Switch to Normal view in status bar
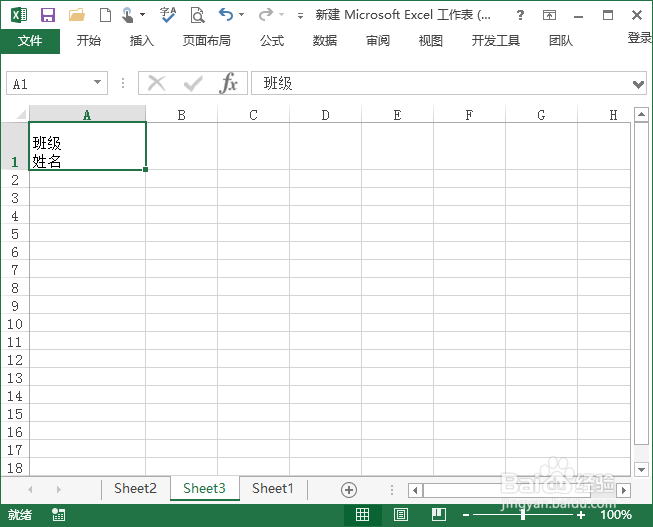This screenshot has height=527, width=653. [362, 515]
